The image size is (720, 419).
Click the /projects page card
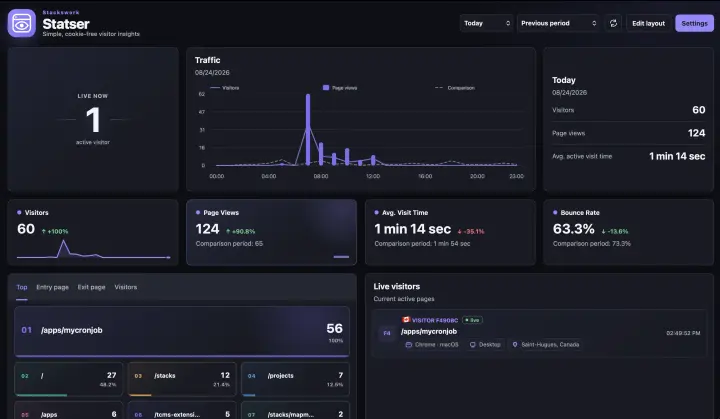[x=295, y=379]
